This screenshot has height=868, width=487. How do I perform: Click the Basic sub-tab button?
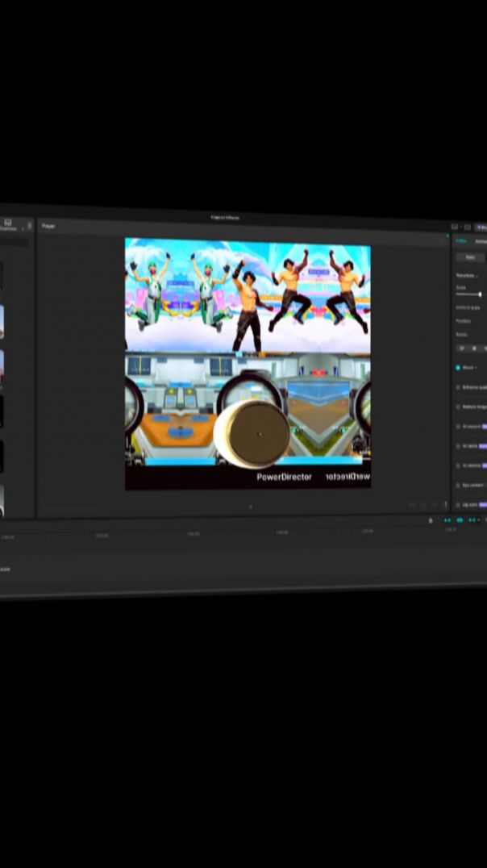click(x=470, y=257)
